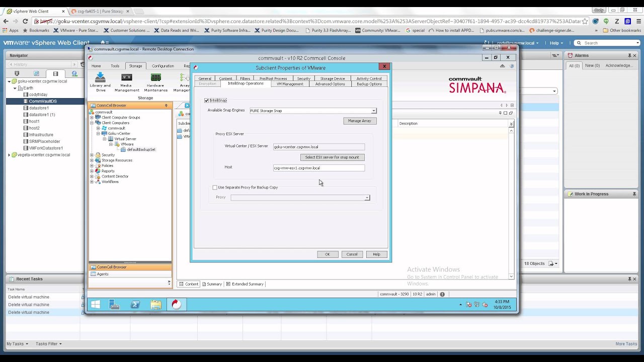The width and height of the screenshot is (644, 362).
Task: Select Commvault console taskbar icon
Action: (x=177, y=304)
